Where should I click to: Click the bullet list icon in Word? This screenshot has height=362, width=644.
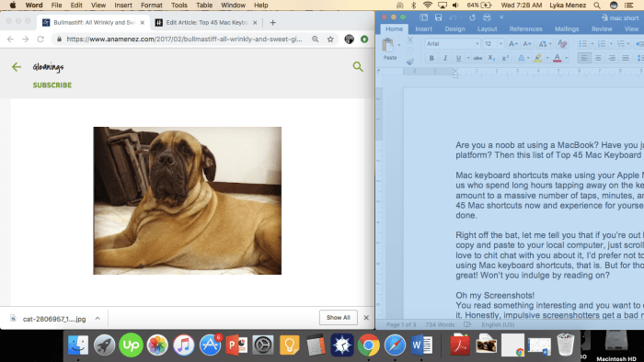click(x=582, y=43)
